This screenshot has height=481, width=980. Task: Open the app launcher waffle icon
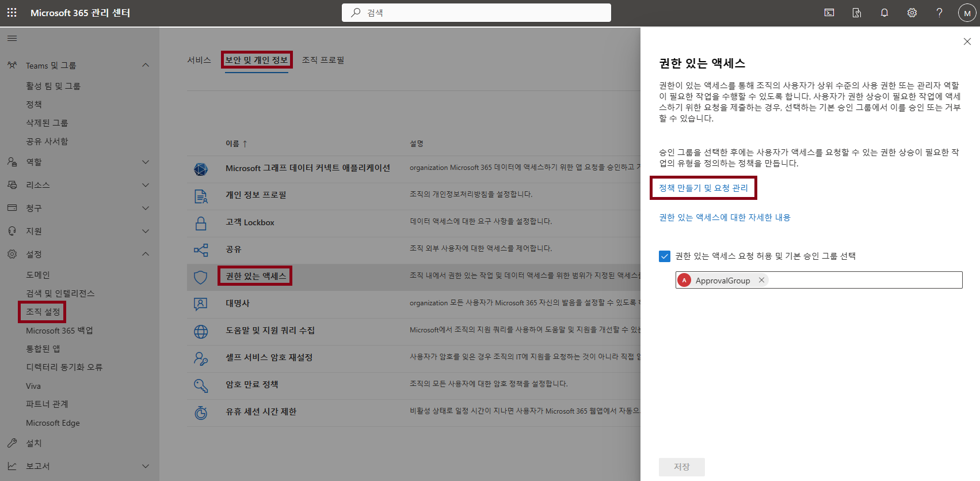[12, 12]
